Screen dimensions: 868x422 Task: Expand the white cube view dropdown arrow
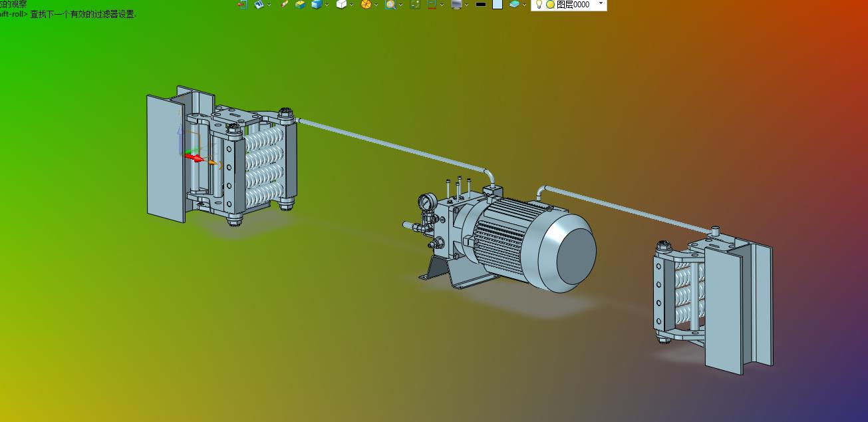tap(352, 5)
